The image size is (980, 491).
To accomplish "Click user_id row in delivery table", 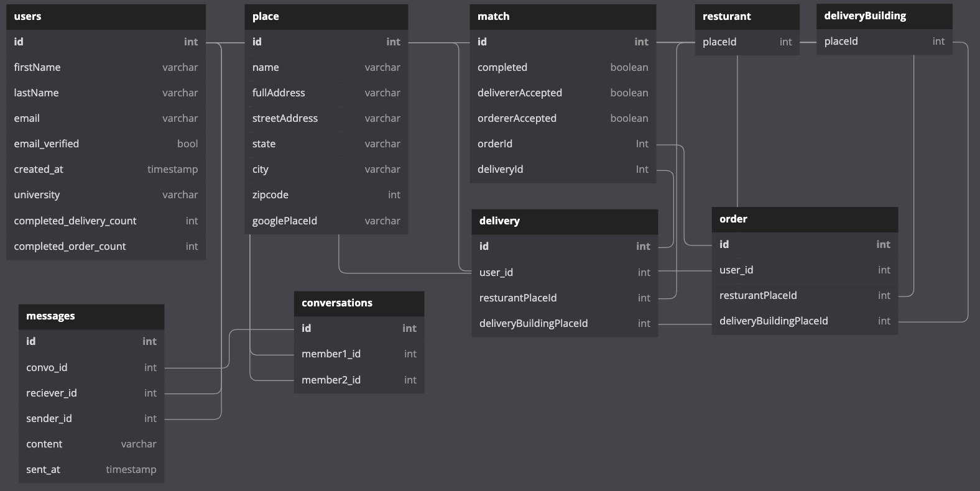I will pos(565,272).
